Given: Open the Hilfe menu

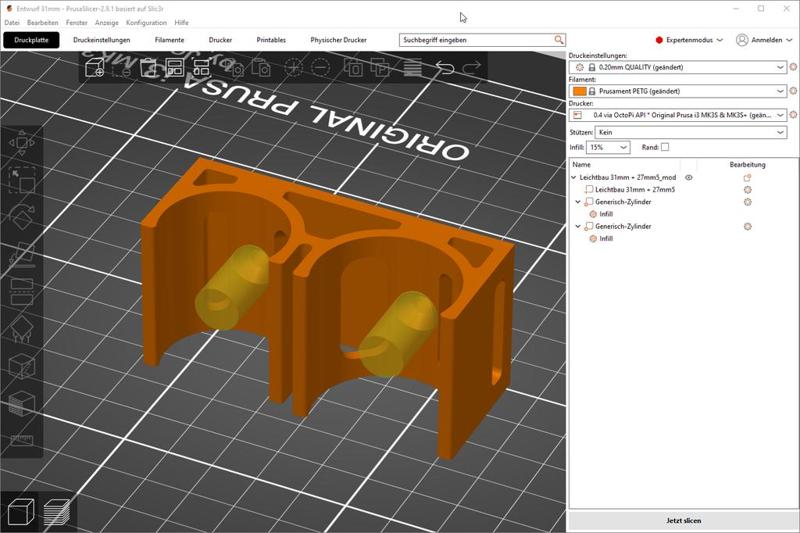Looking at the screenshot, I should [x=181, y=22].
